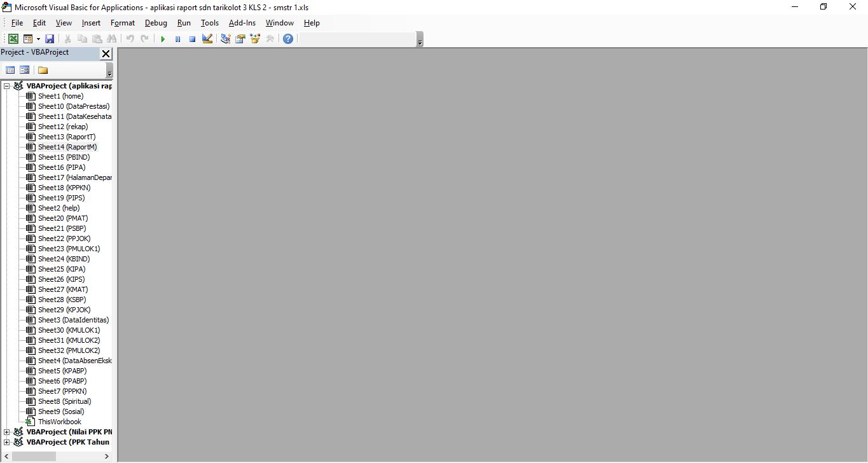Open the Debug menu

(156, 23)
